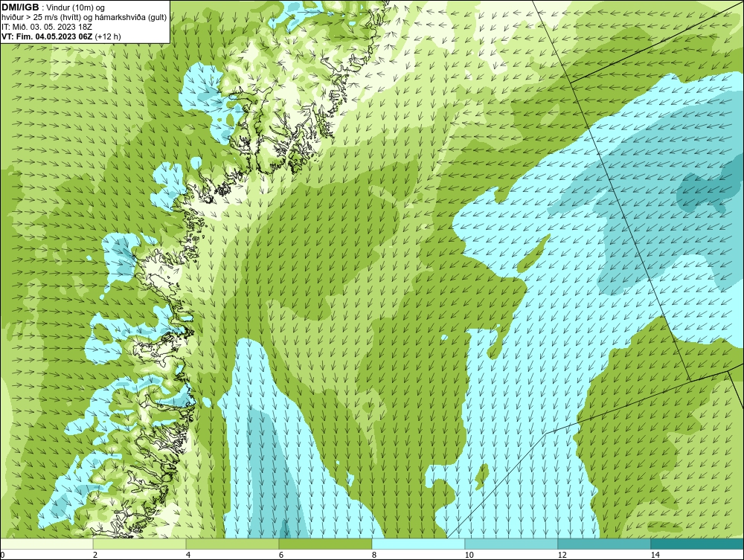
Task: Click the 'Vindur (10m) og' label
Action: pos(77,8)
